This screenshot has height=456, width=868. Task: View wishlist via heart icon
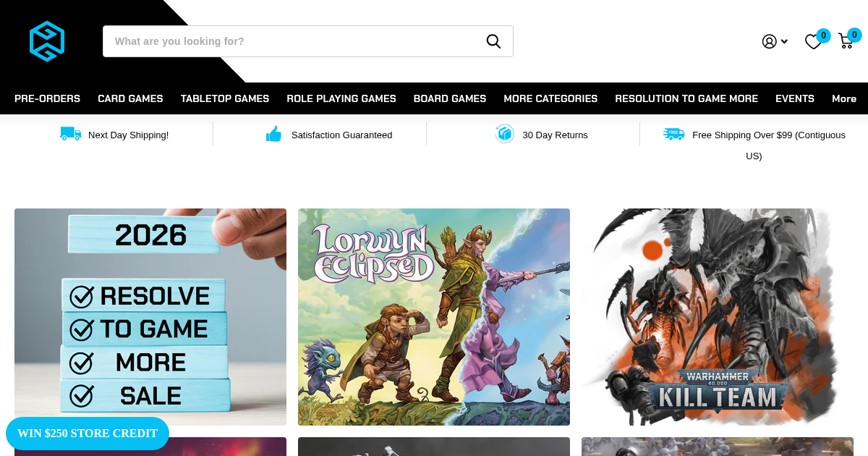point(813,42)
